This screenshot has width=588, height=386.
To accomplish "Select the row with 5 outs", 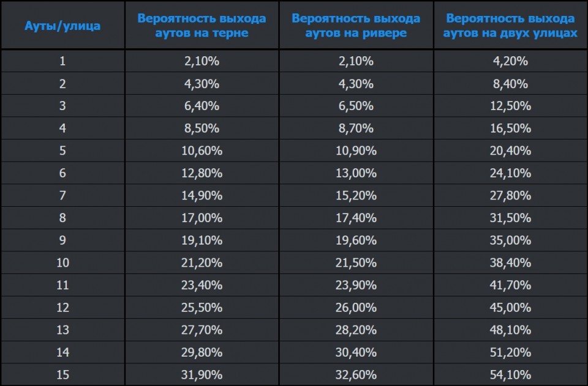I will pyautogui.click(x=62, y=150).
